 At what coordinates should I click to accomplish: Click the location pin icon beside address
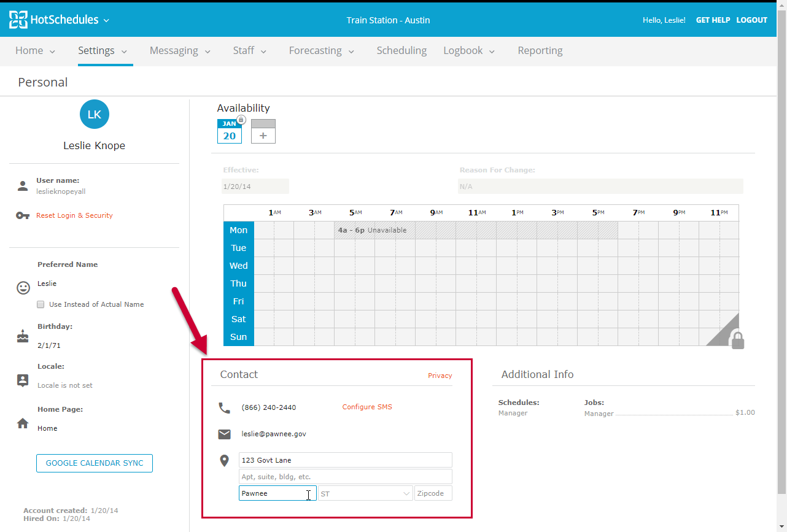pos(223,460)
